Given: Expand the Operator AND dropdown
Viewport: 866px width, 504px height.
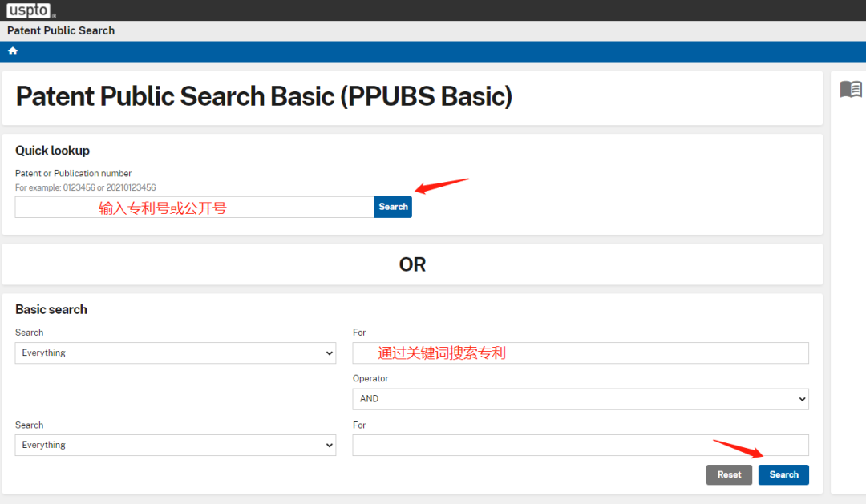Looking at the screenshot, I should (x=581, y=399).
